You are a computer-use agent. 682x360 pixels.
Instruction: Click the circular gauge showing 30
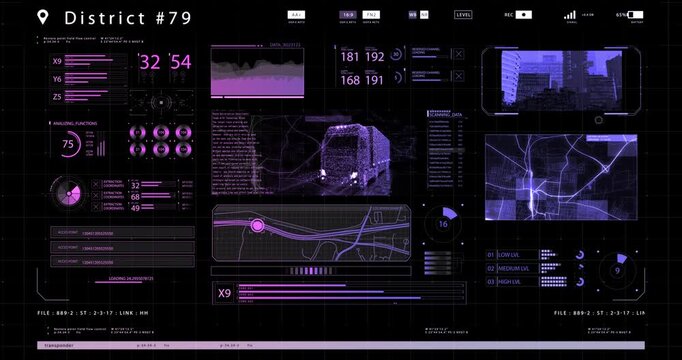396,55
